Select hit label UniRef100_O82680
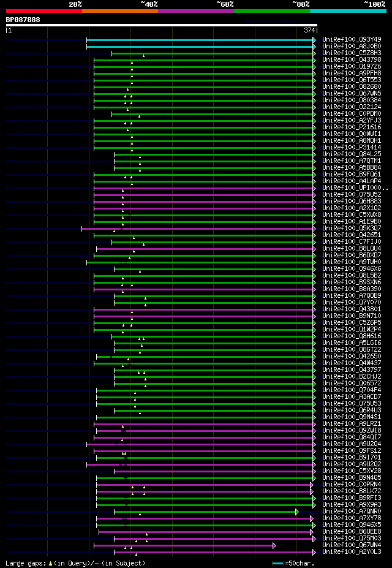The width and height of the screenshot is (392, 568). pyautogui.click(x=352, y=86)
